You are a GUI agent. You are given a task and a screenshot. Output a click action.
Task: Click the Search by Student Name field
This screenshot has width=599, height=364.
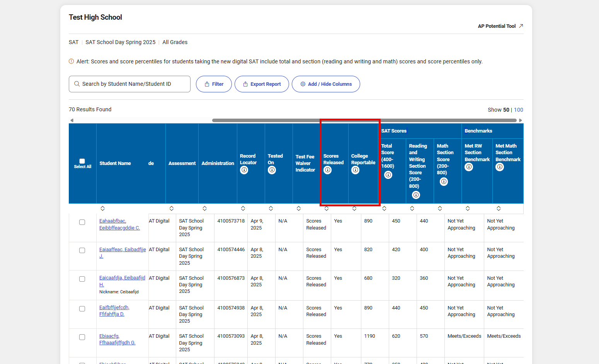point(129,84)
